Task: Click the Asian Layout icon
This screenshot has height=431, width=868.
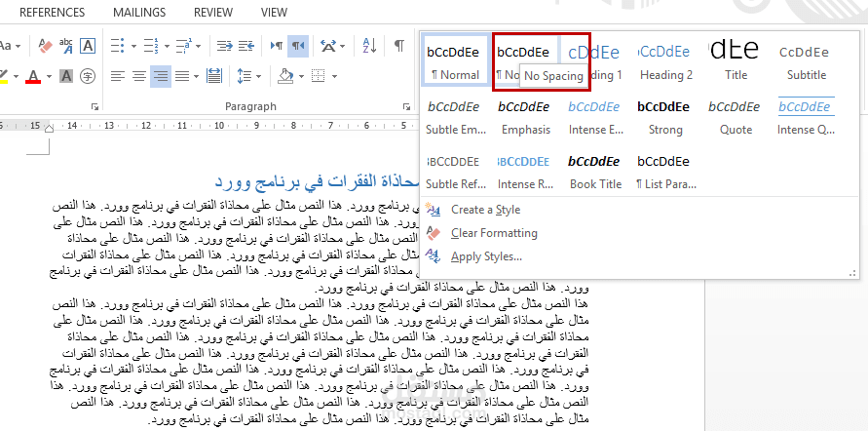Action: pos(328,46)
